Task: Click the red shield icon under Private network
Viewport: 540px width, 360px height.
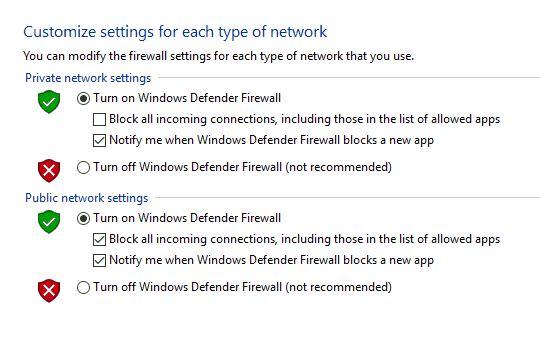Action: 49,171
